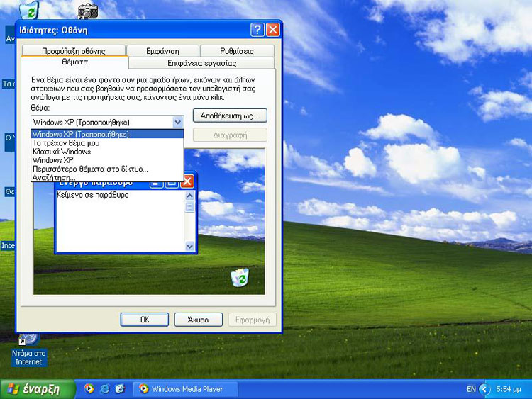
Task: Click Recycle Bin icon in theme preview
Action: [x=240, y=277]
